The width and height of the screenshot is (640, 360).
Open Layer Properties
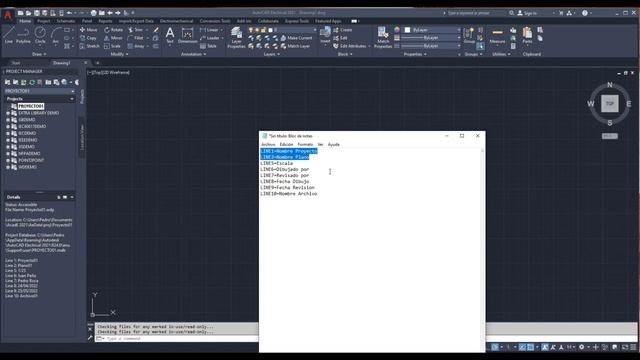coord(236,38)
